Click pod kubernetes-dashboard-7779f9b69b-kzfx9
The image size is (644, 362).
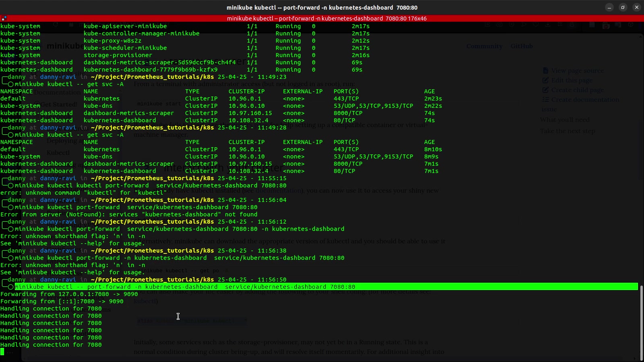[151, 70]
